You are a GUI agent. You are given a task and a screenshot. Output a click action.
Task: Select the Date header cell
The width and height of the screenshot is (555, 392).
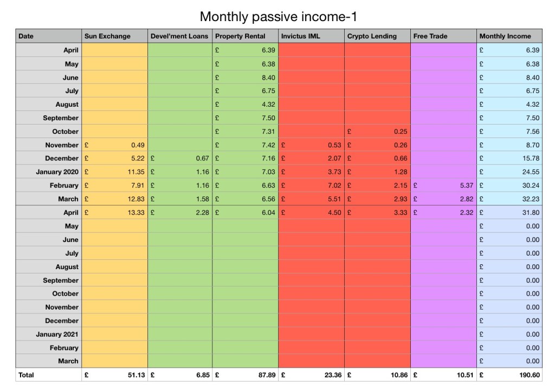(x=48, y=36)
